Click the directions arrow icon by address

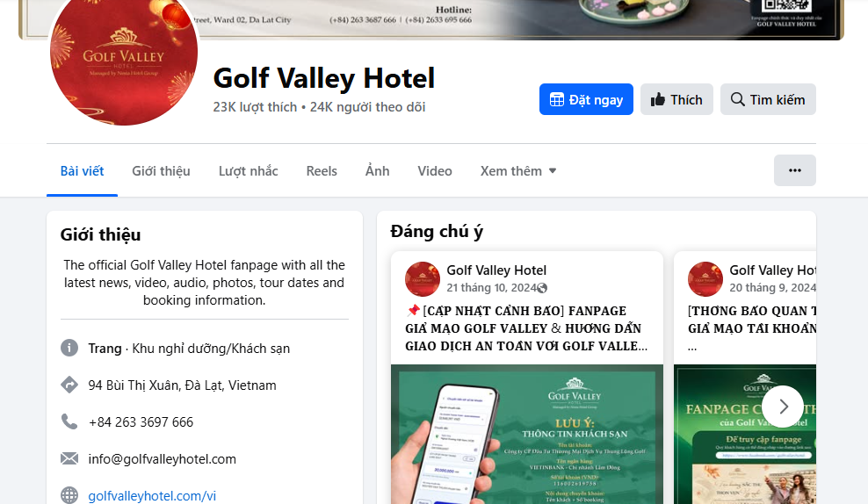(x=69, y=385)
